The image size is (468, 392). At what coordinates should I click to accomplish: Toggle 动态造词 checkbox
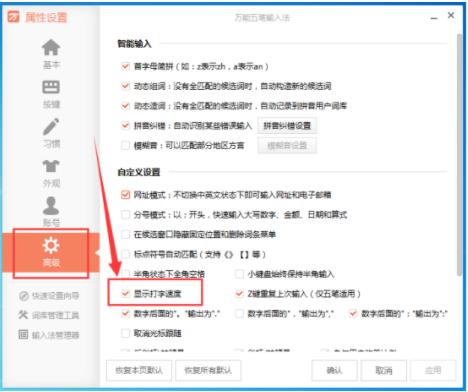(125, 106)
